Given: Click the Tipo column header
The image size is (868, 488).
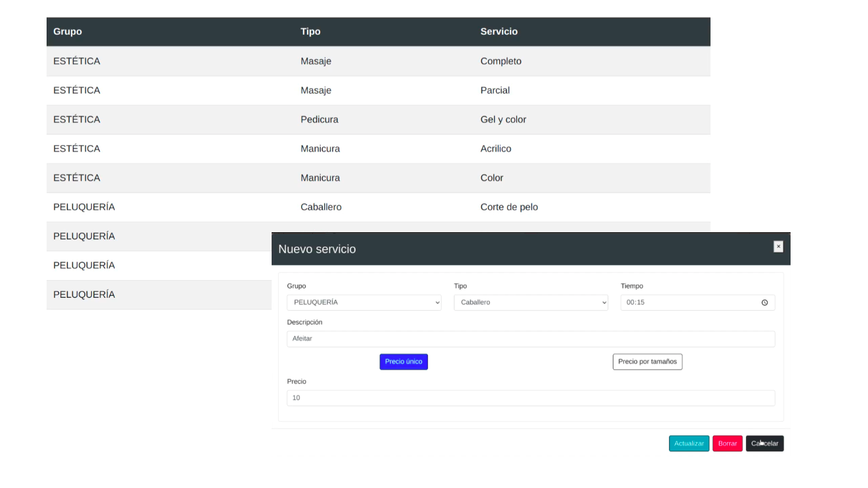Looking at the screenshot, I should [310, 31].
